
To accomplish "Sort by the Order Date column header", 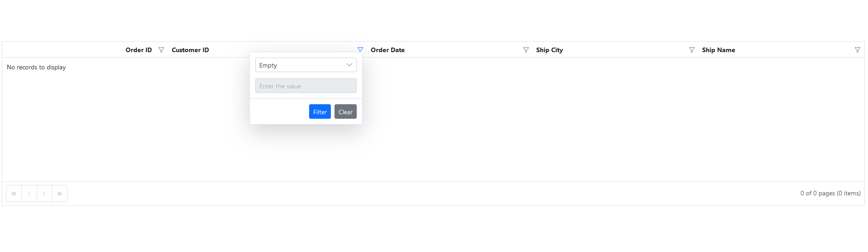I will 388,50.
